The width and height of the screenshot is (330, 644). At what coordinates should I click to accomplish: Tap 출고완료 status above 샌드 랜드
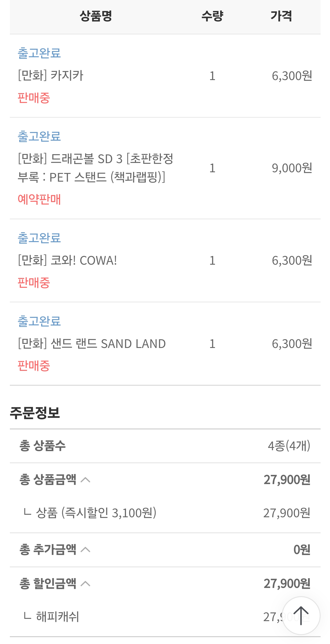[x=39, y=321]
